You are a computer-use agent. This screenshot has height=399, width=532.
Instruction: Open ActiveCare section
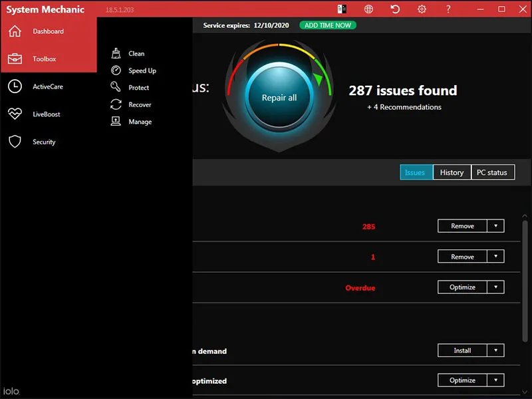pos(49,86)
